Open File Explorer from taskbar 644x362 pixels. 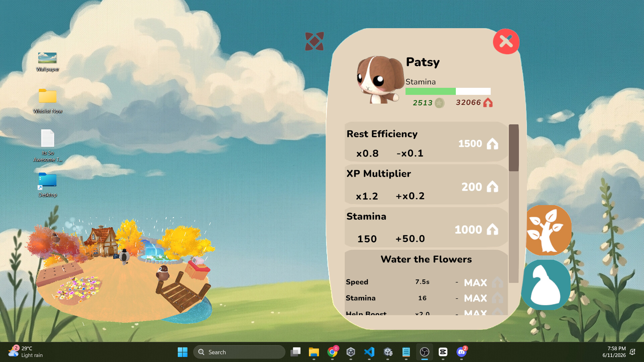(x=314, y=352)
